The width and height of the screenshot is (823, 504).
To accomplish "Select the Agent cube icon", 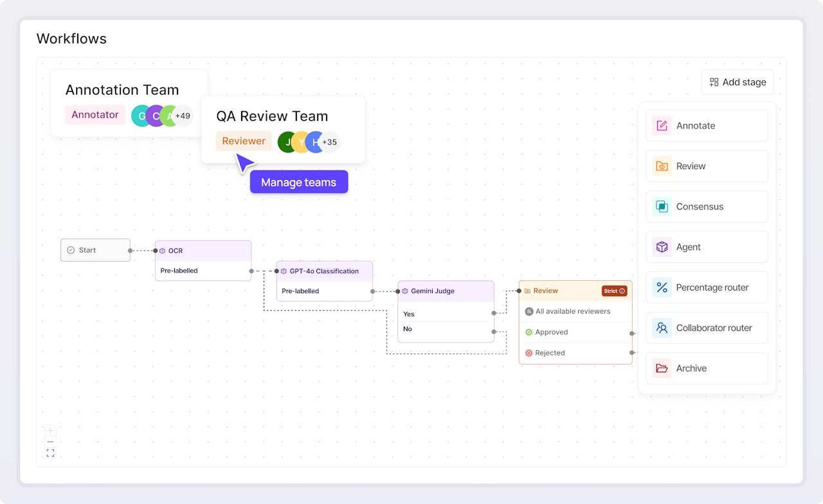I will [x=662, y=247].
